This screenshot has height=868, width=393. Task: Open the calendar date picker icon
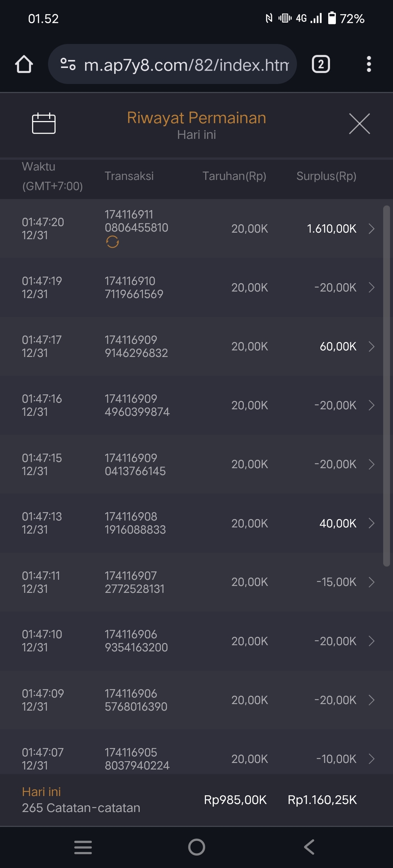coord(44,124)
